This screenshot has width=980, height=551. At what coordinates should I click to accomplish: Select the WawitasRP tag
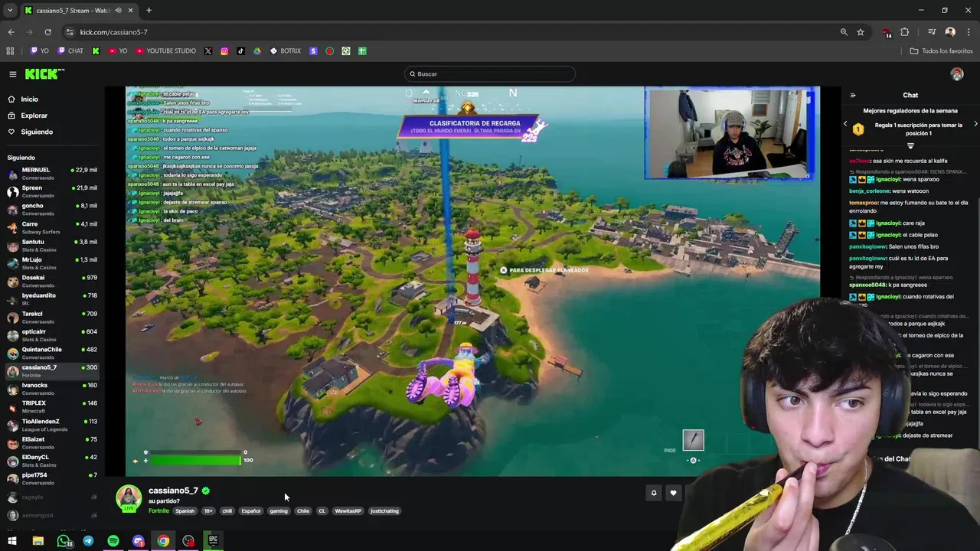tap(348, 511)
